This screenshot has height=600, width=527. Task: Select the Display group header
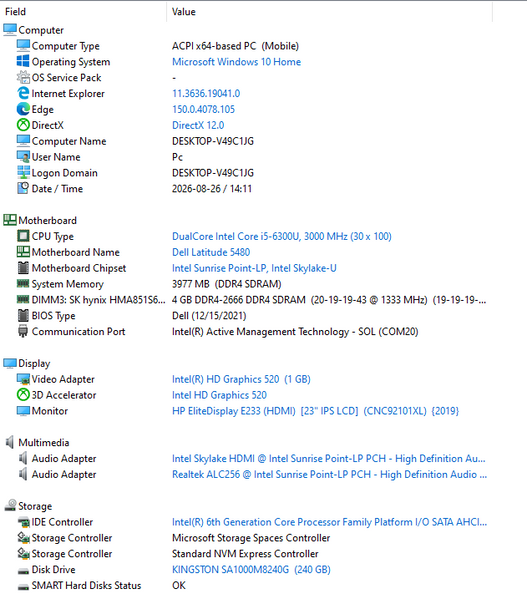pos(27,363)
